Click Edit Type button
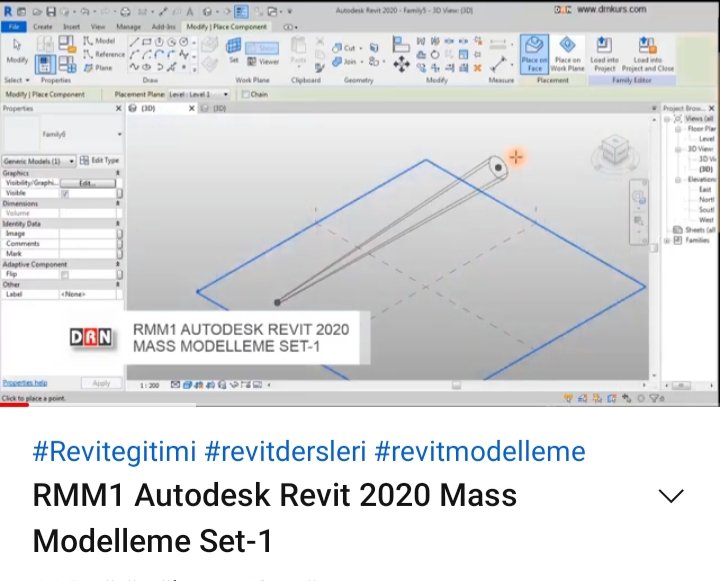Viewport: 720px width, 581px height. click(x=100, y=160)
